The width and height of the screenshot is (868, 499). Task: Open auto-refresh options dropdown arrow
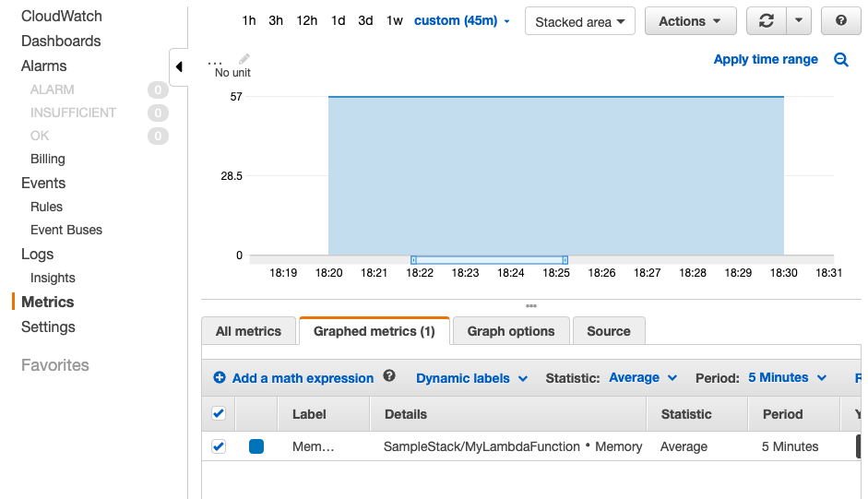point(798,21)
